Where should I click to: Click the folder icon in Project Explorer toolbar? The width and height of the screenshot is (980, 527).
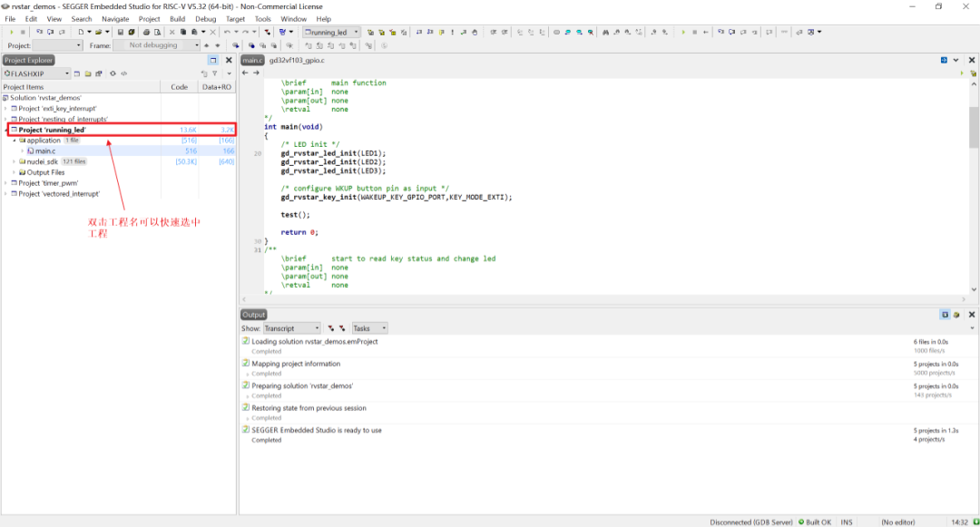[x=88, y=73]
